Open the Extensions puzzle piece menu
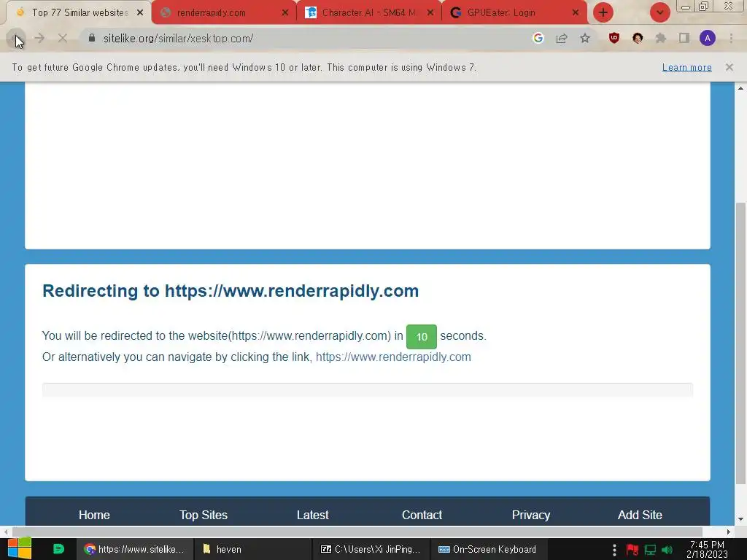The image size is (747, 560). coord(661,38)
